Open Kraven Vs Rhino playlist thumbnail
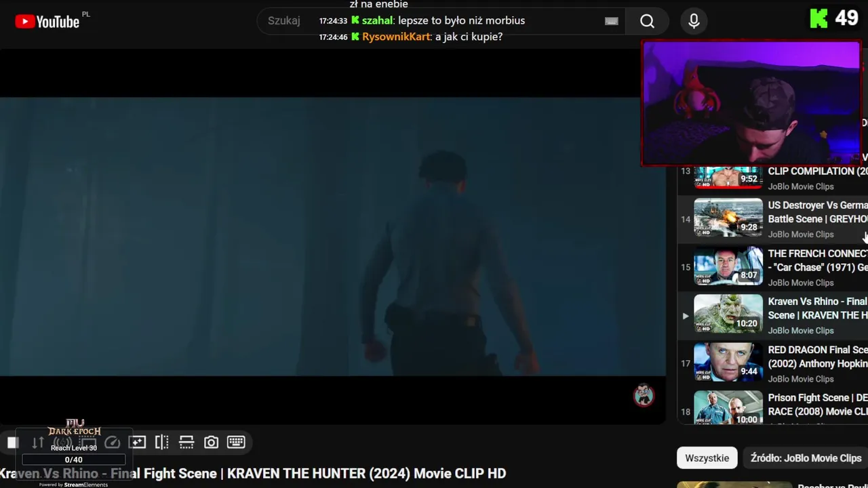The height and width of the screenshot is (488, 868). click(x=728, y=314)
